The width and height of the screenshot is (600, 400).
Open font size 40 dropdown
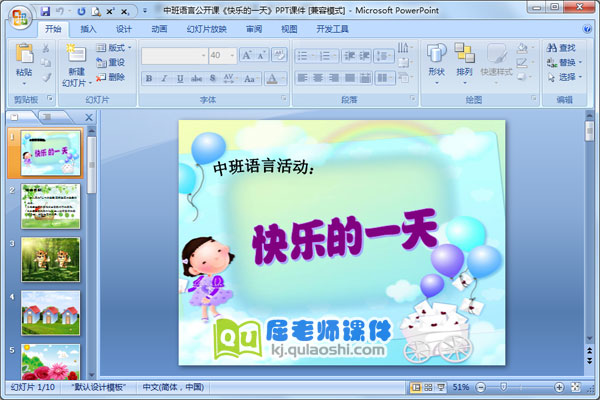232,56
